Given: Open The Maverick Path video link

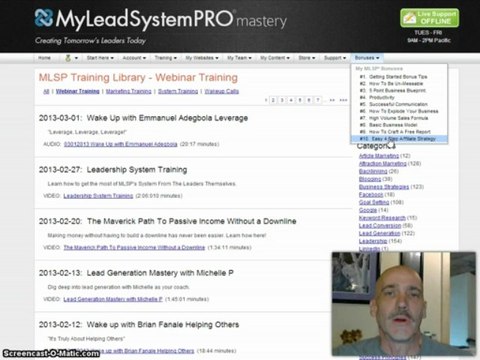Looking at the screenshot, I should [x=134, y=247].
